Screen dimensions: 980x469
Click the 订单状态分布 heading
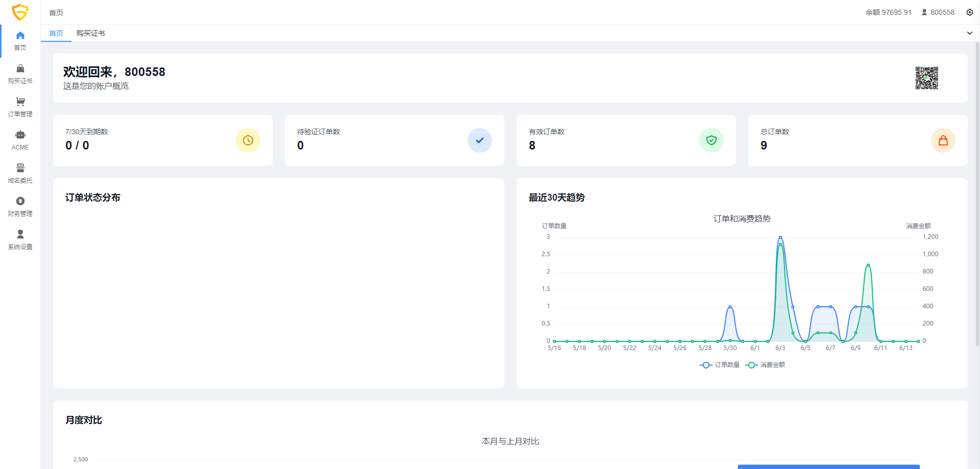(93, 198)
